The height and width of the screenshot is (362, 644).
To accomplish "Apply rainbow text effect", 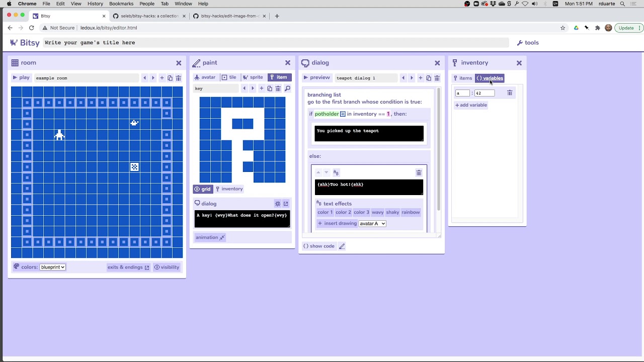I will click(x=411, y=212).
